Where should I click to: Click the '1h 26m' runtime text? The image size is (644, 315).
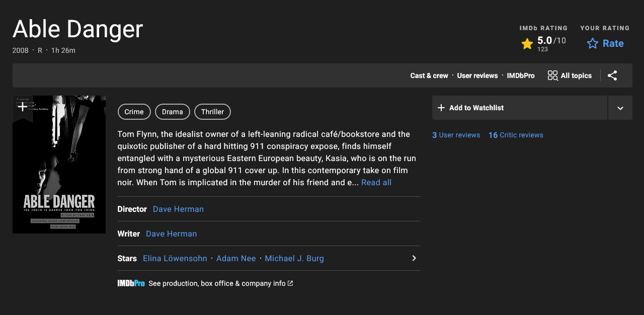point(63,50)
